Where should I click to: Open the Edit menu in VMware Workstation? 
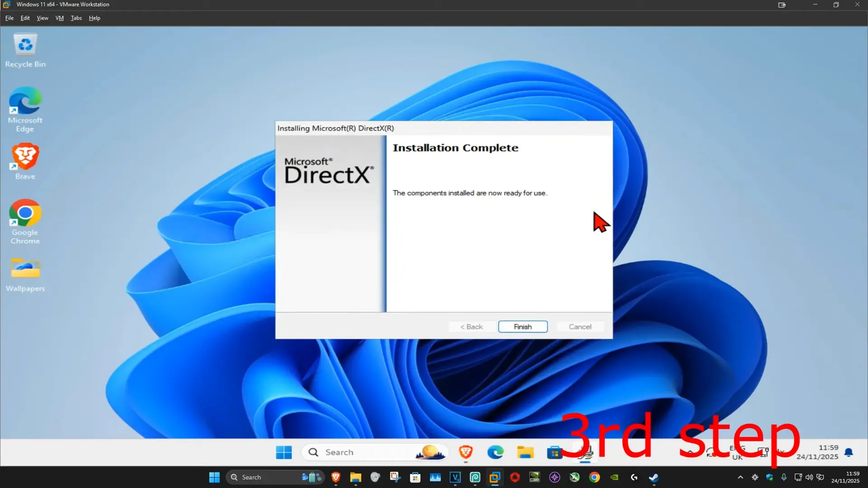tap(25, 18)
